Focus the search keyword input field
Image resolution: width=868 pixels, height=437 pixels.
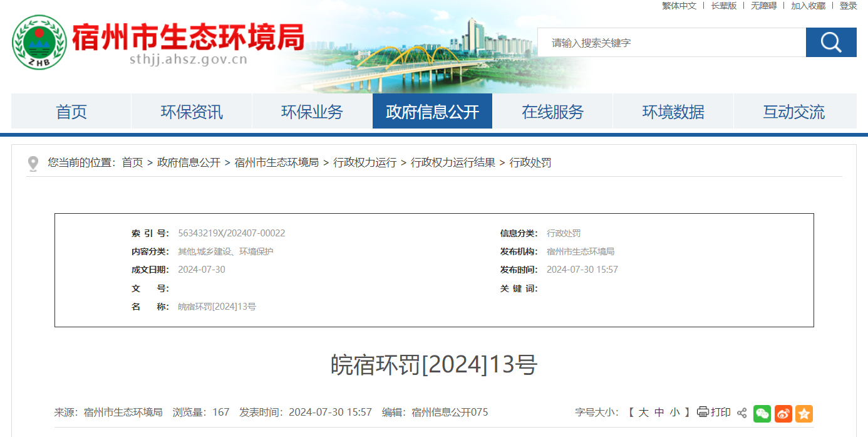point(671,43)
